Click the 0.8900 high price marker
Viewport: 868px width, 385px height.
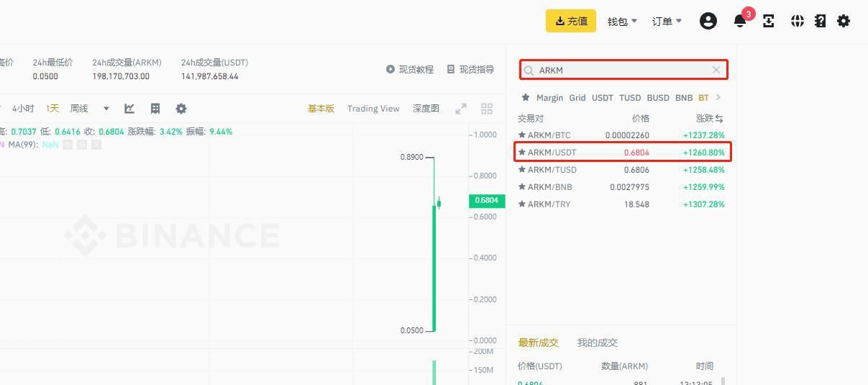(412, 157)
